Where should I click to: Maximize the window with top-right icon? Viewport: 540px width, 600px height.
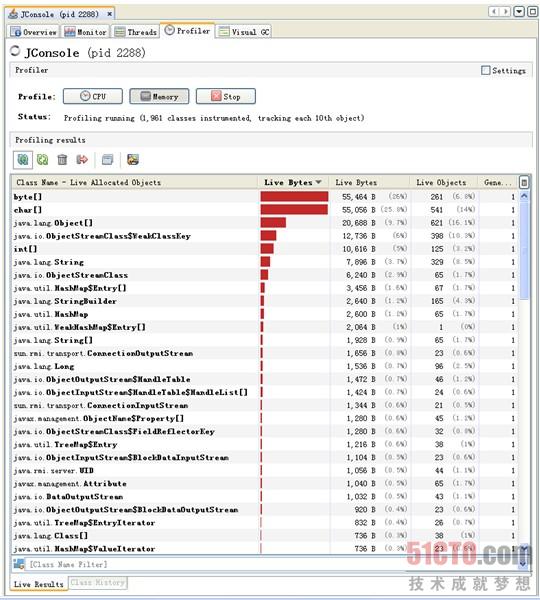click(532, 11)
